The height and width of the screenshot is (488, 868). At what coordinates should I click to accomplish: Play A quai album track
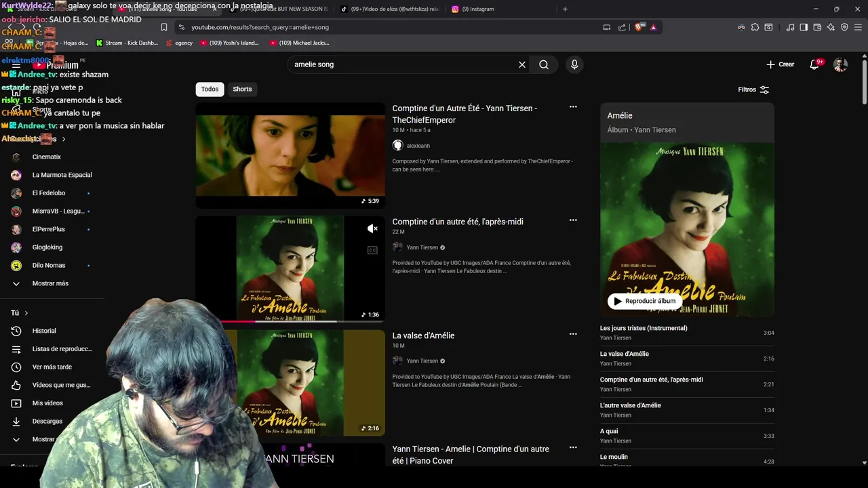click(687, 436)
